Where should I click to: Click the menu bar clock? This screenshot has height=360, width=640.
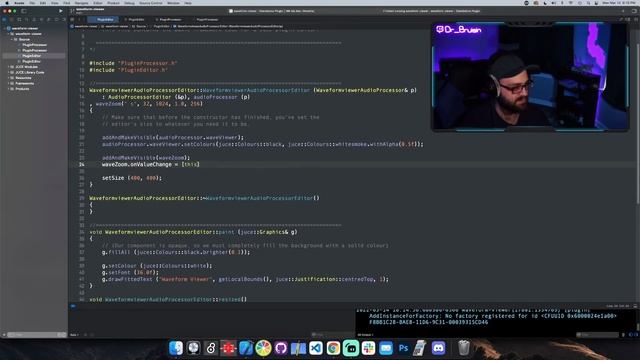[620, 3]
